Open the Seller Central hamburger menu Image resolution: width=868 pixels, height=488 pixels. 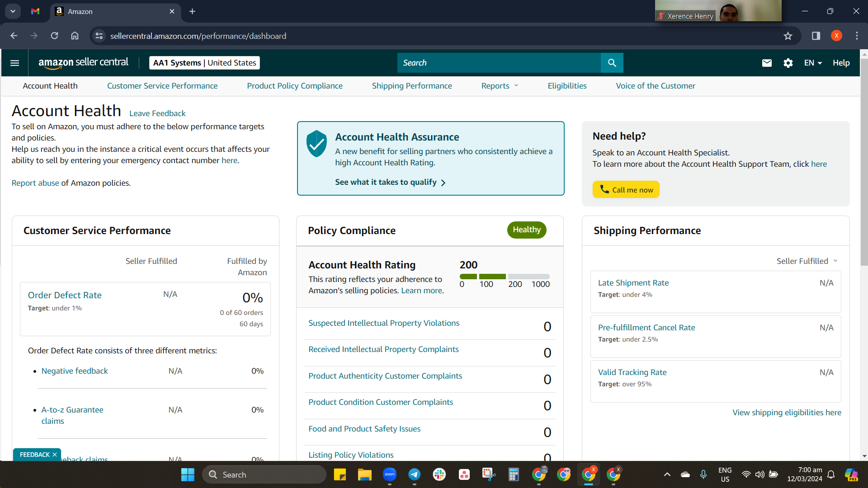pyautogui.click(x=14, y=63)
